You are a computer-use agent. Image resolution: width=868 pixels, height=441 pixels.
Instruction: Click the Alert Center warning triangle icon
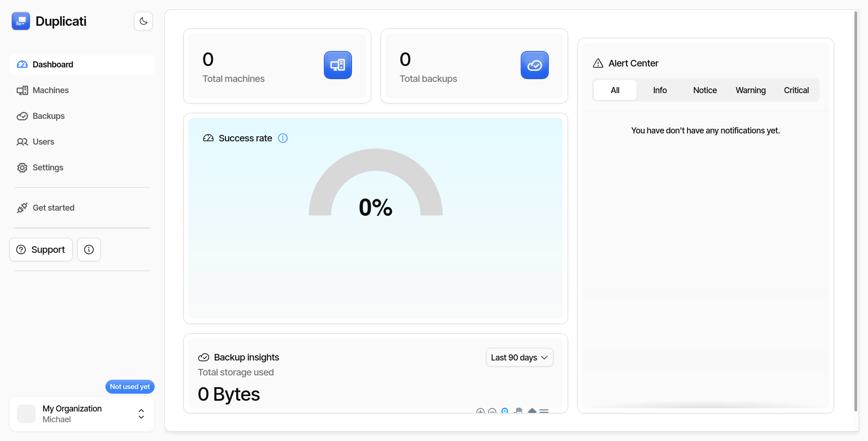[598, 63]
